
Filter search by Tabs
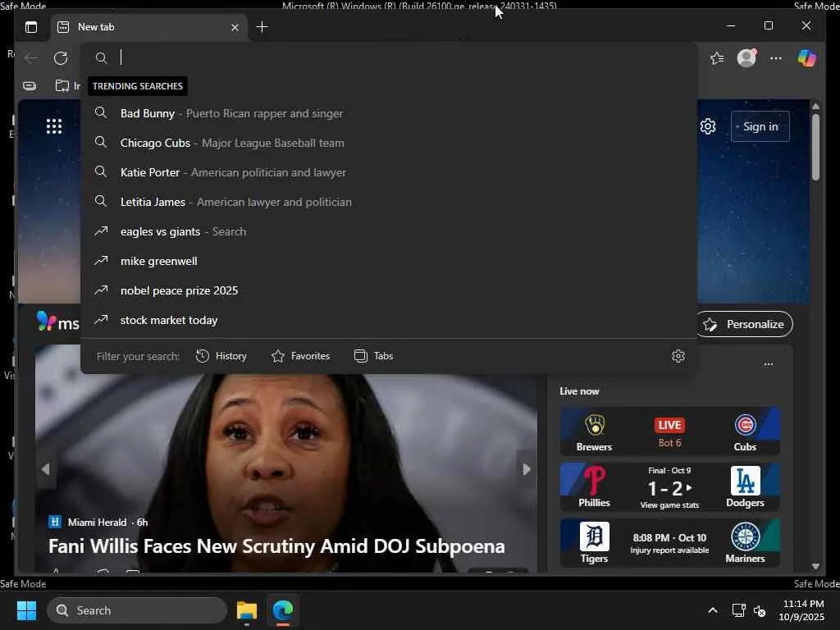point(374,356)
